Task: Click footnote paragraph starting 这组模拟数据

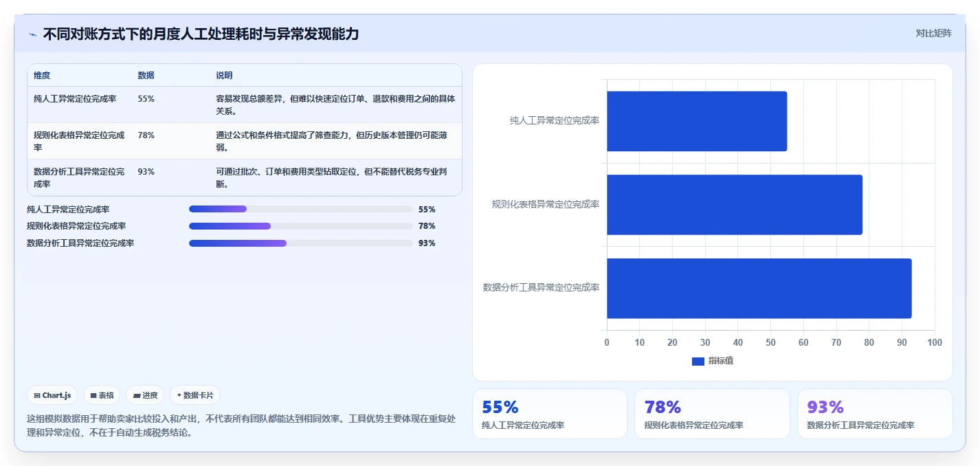Action: click(x=241, y=425)
